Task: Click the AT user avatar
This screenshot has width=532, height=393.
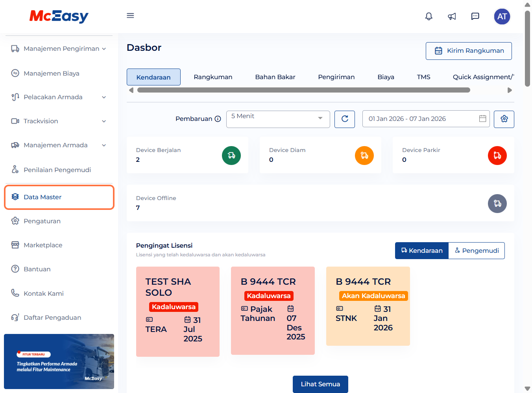Action: tap(502, 17)
